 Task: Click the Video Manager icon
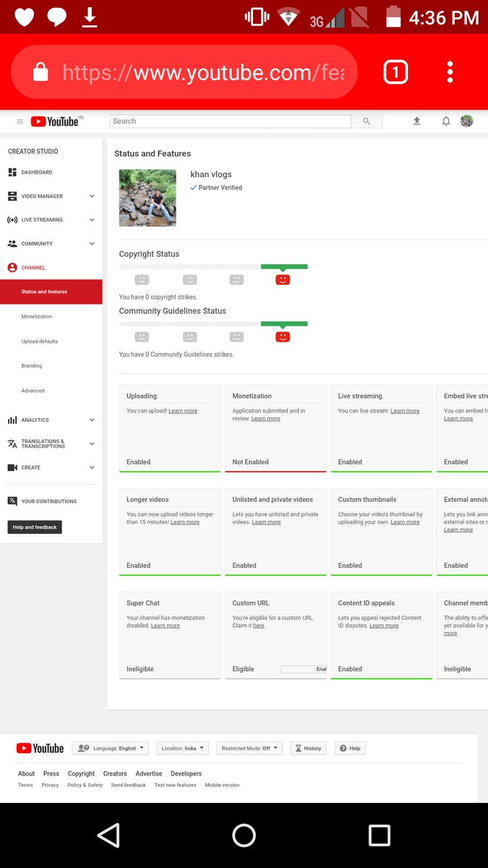12,196
